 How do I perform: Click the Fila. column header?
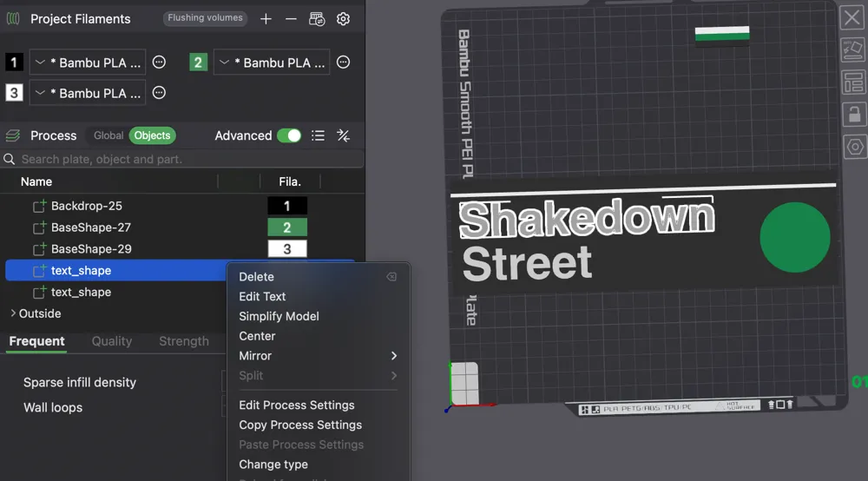click(290, 181)
